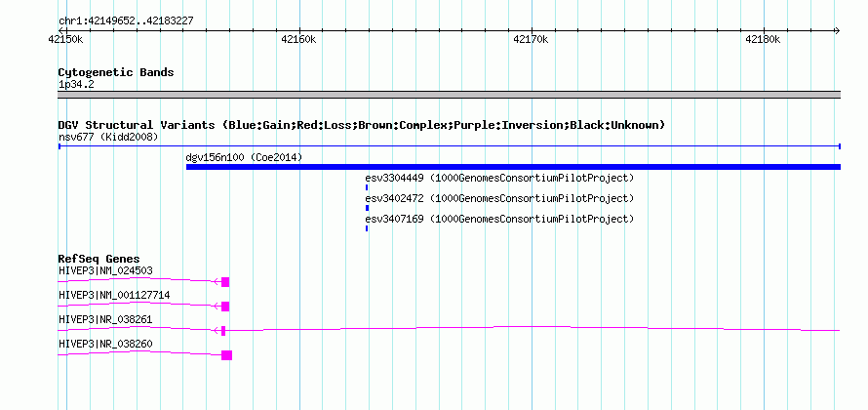The image size is (868, 410).
Task: Click the esv3304449 variant label
Action: 499,179
